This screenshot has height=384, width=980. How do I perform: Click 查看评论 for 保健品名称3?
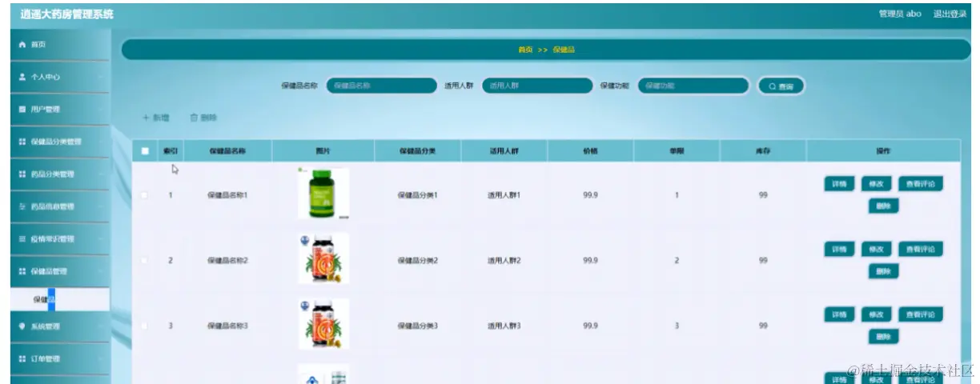click(920, 315)
